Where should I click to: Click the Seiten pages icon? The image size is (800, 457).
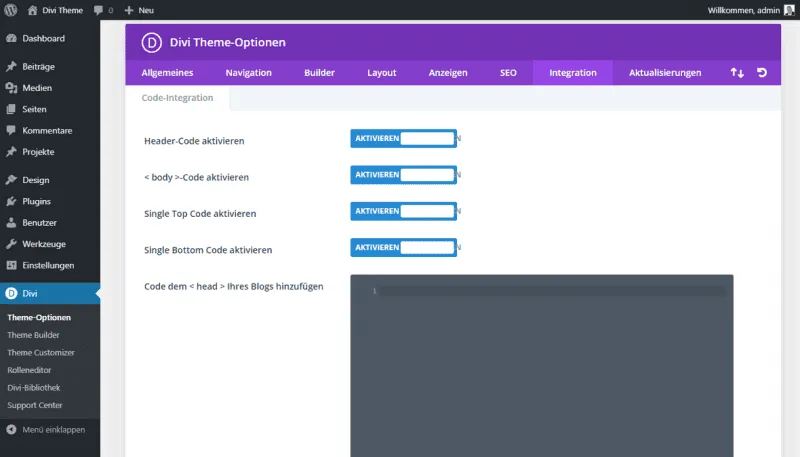coord(11,109)
